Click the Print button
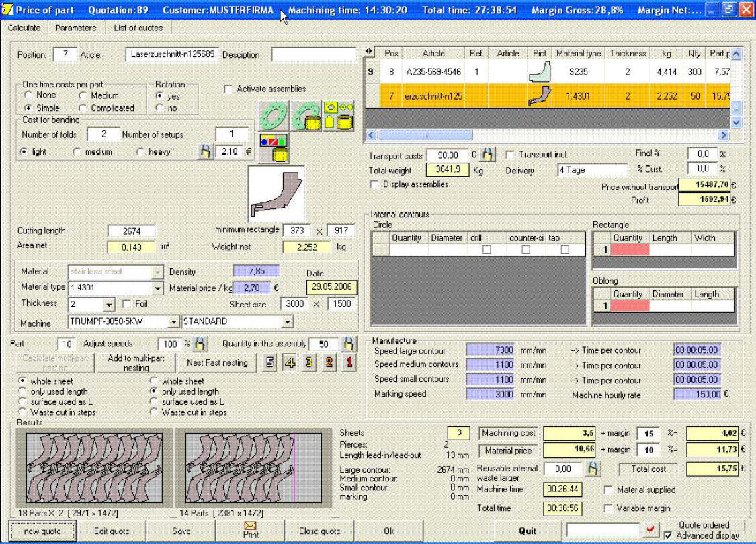The image size is (756, 544). point(251,531)
